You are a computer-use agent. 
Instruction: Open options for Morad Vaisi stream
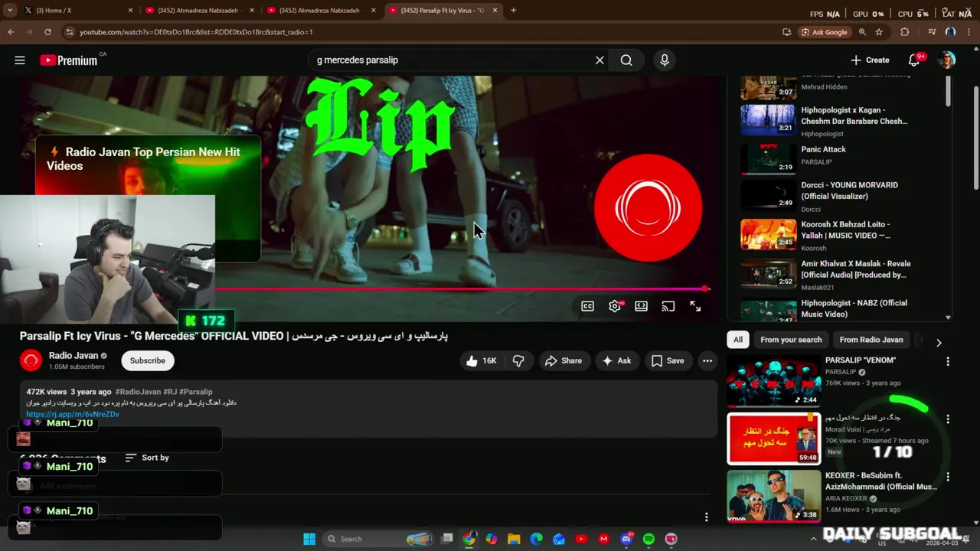[x=948, y=419]
